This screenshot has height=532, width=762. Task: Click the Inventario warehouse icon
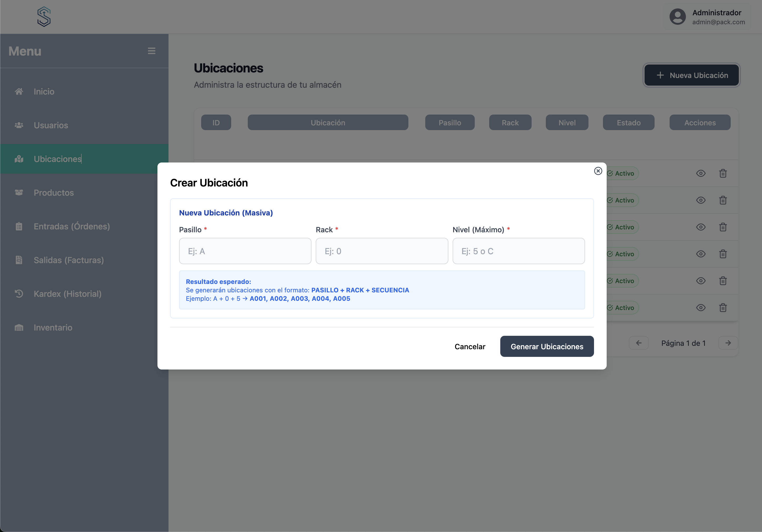click(x=19, y=328)
